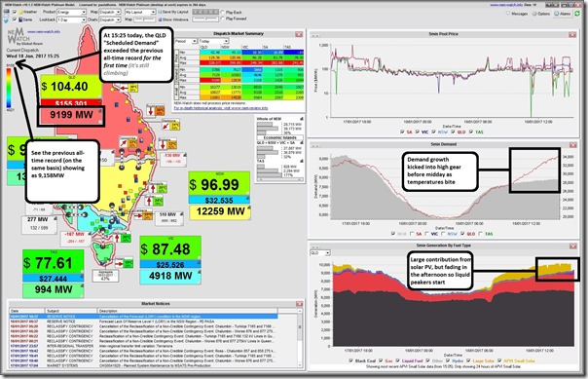Click the Subject column header in Market Notices
Image resolution: width=588 pixels, height=379 pixels.
click(71, 311)
